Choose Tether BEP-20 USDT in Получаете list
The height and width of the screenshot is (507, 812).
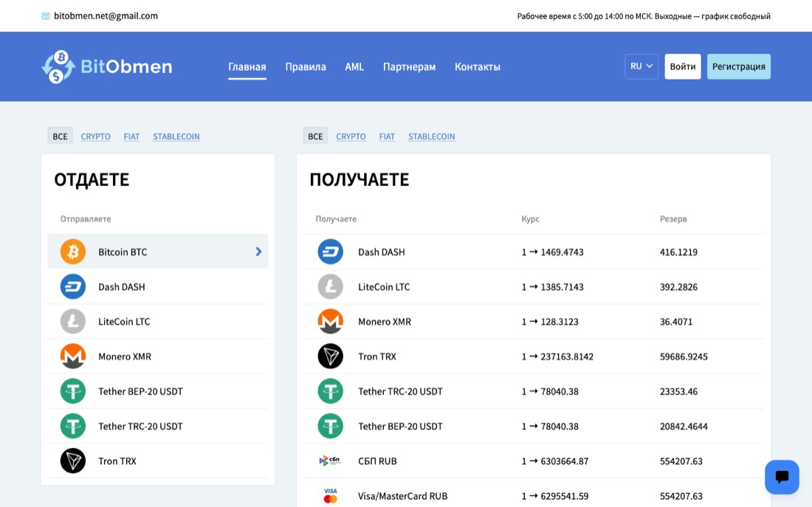pyautogui.click(x=534, y=426)
